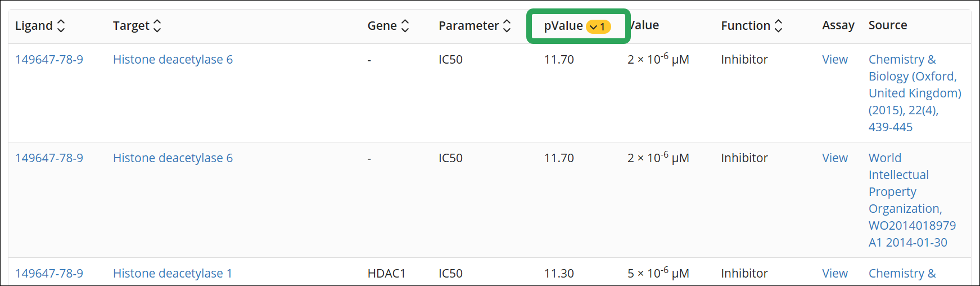Viewport: 980px width, 286px height.
Task: Toggle the pValue descending sort badge
Action: pos(598,26)
